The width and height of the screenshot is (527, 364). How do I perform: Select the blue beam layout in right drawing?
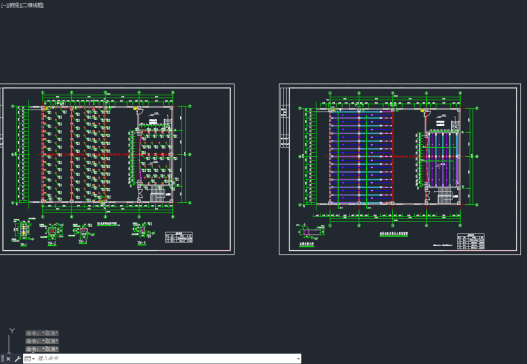pos(361,157)
